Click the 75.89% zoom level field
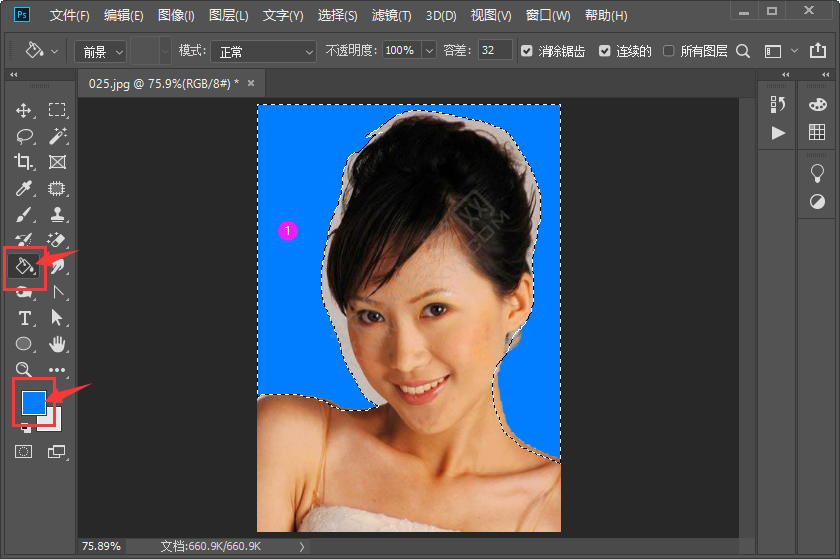 (x=102, y=546)
